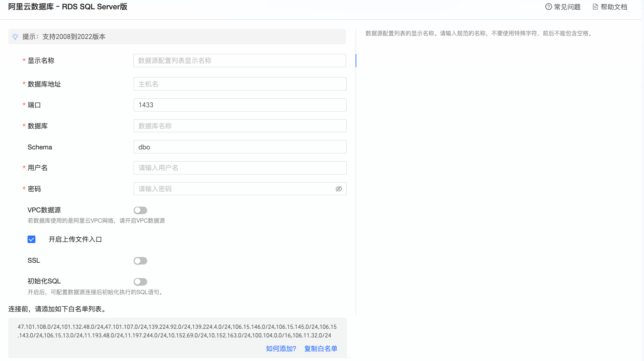The image size is (644, 361).
Task: Click the 提示: 支持2008到2022版本 tip text
Action: click(x=64, y=36)
